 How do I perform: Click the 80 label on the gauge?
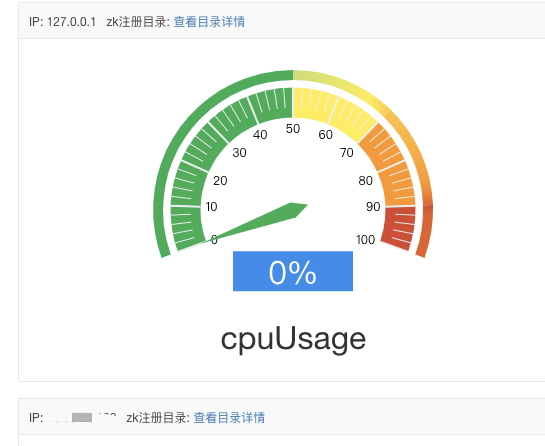click(x=365, y=180)
